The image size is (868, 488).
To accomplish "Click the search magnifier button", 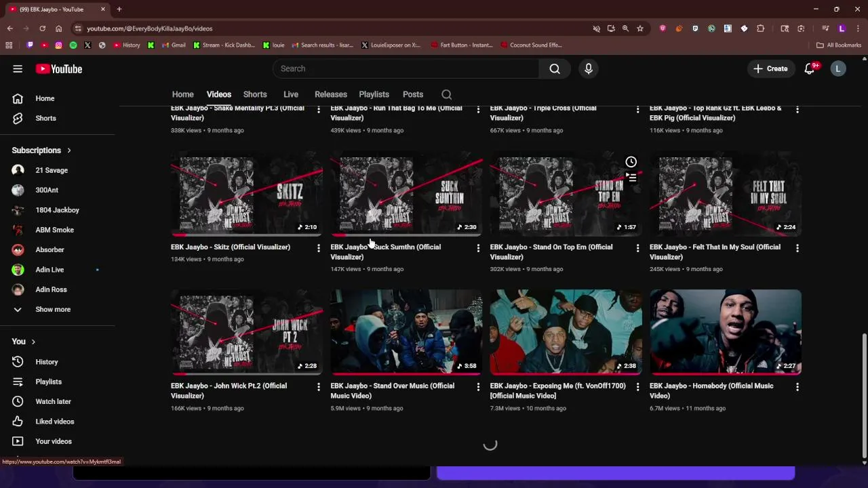I will click(x=555, y=68).
